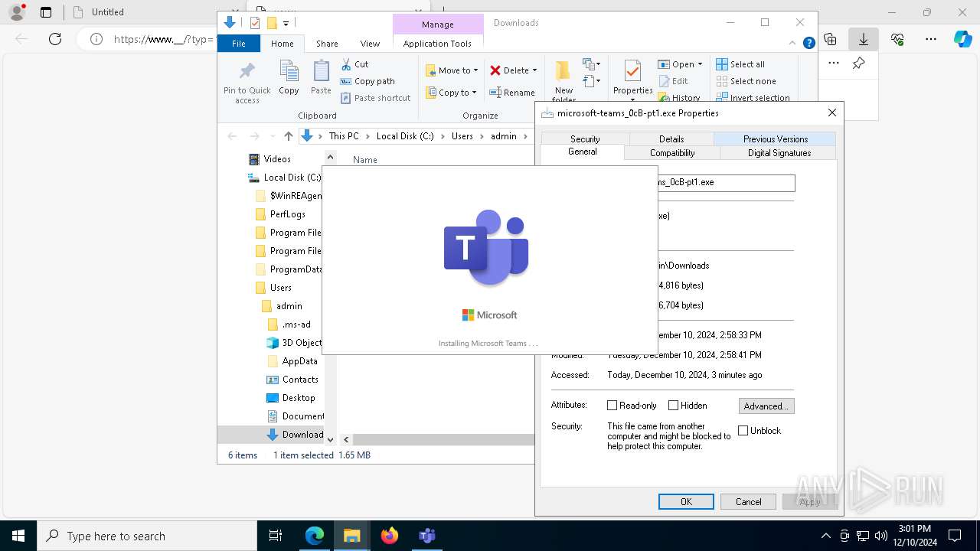This screenshot has height=551, width=980.
Task: Cut the selected file
Action: coord(354,64)
